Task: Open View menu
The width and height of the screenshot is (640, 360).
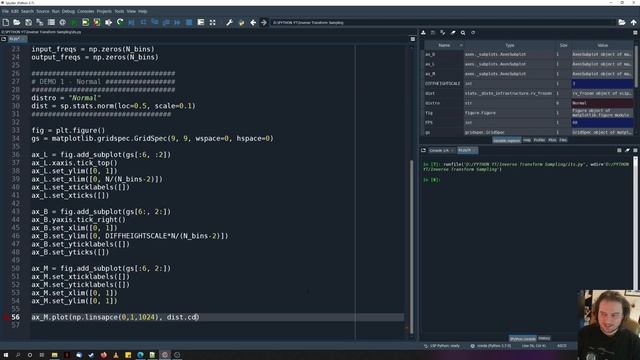Action: pyautogui.click(x=131, y=11)
